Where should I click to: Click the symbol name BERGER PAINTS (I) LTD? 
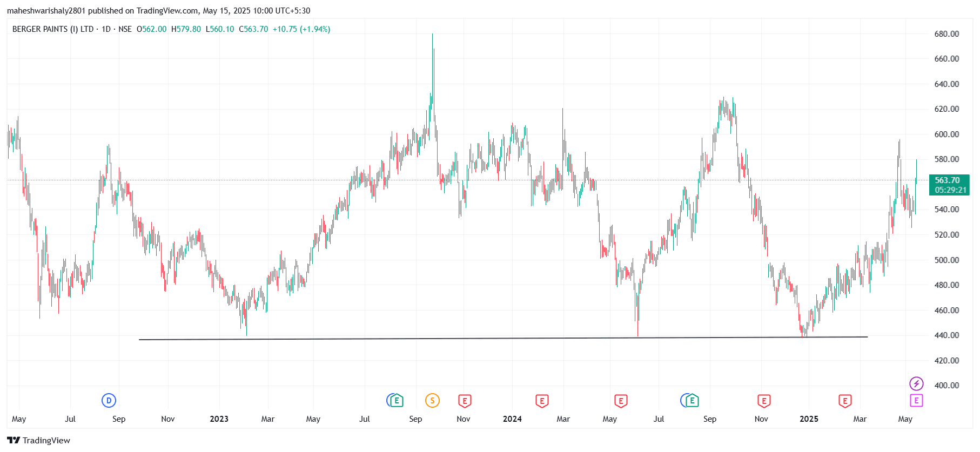coord(53,29)
